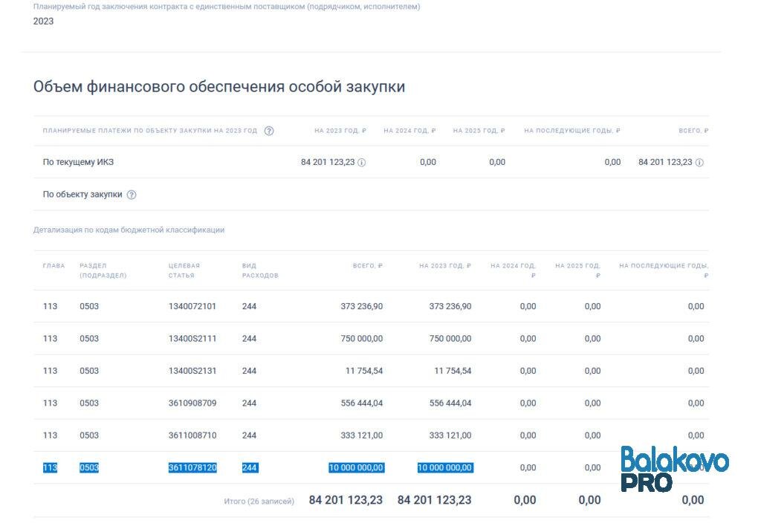Click 2023 amount 556 444,04 in 3610908709 row
The height and width of the screenshot is (532, 761).
click(x=450, y=403)
